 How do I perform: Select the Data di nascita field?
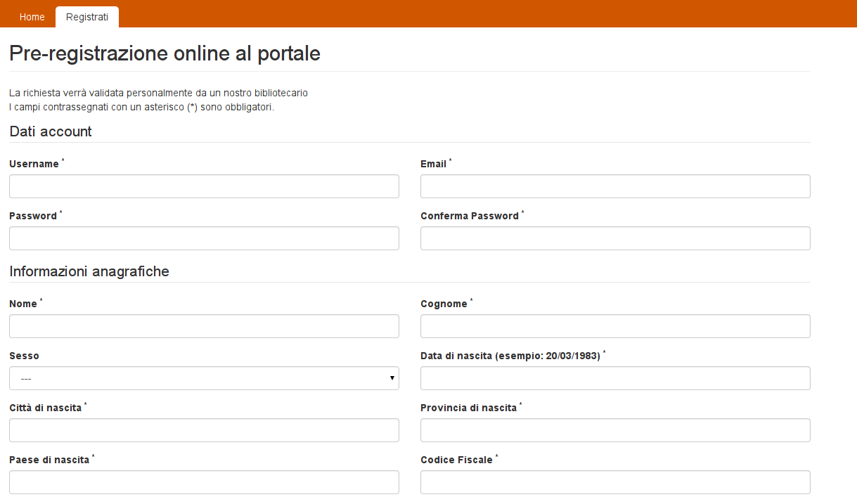tap(614, 378)
